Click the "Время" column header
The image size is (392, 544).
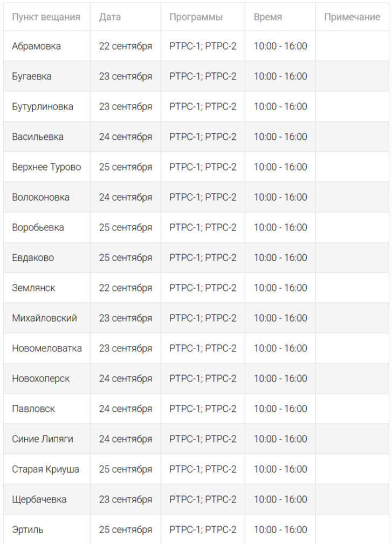pyautogui.click(x=268, y=17)
